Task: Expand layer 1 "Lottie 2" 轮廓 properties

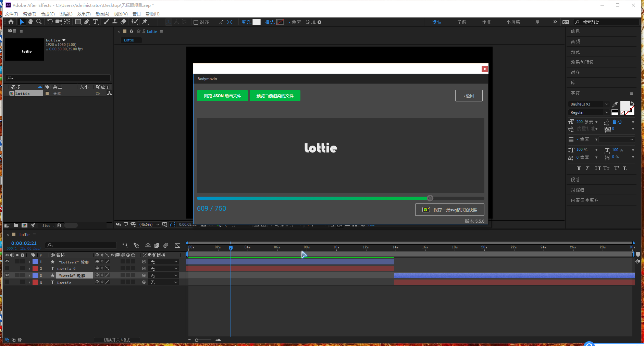Action: coord(29,262)
